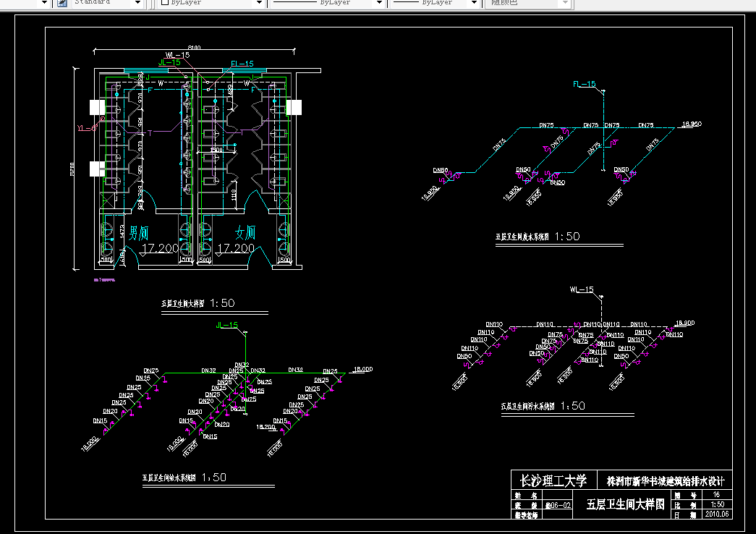Open the Standard text style dropdown
The height and width of the screenshot is (534, 756).
(138, 2)
